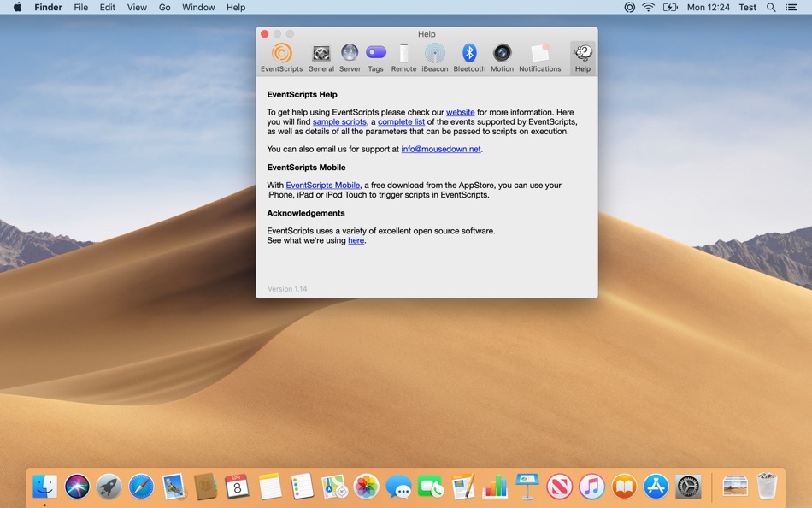Open FaceTime from the Dock
The image size is (812, 508).
click(x=430, y=487)
